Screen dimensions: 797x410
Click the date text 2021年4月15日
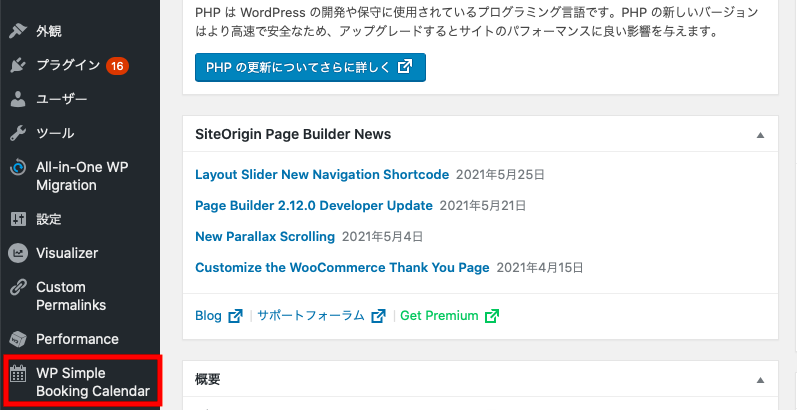[540, 267]
